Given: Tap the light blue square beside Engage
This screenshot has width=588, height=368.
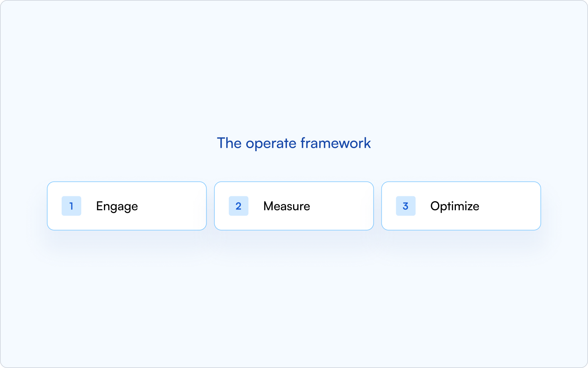Looking at the screenshot, I should click(71, 206).
